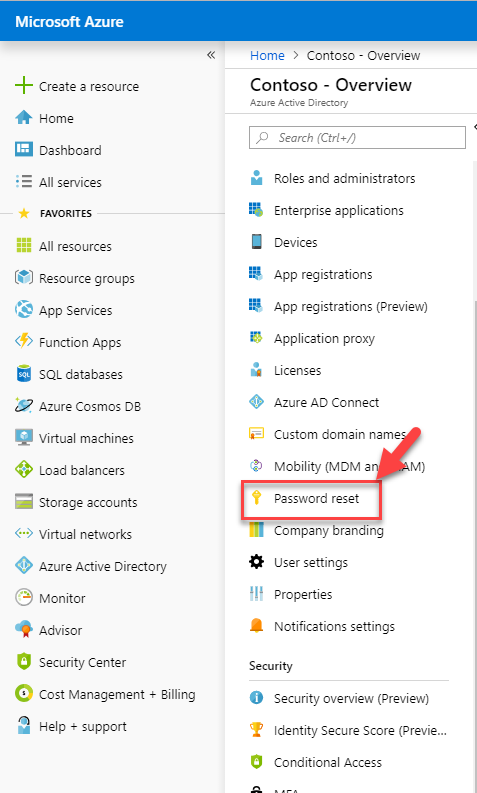Click the Home breadcrumb link
This screenshot has height=793, width=477.
click(267, 56)
